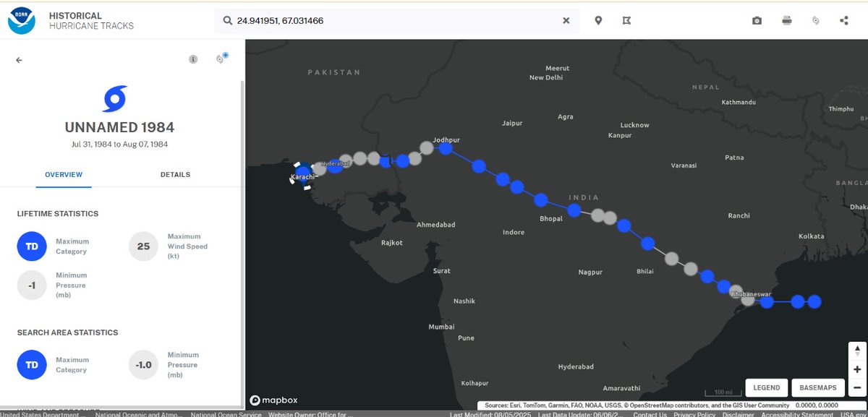Click the LIFETIME STATISTICS heading

click(x=58, y=214)
